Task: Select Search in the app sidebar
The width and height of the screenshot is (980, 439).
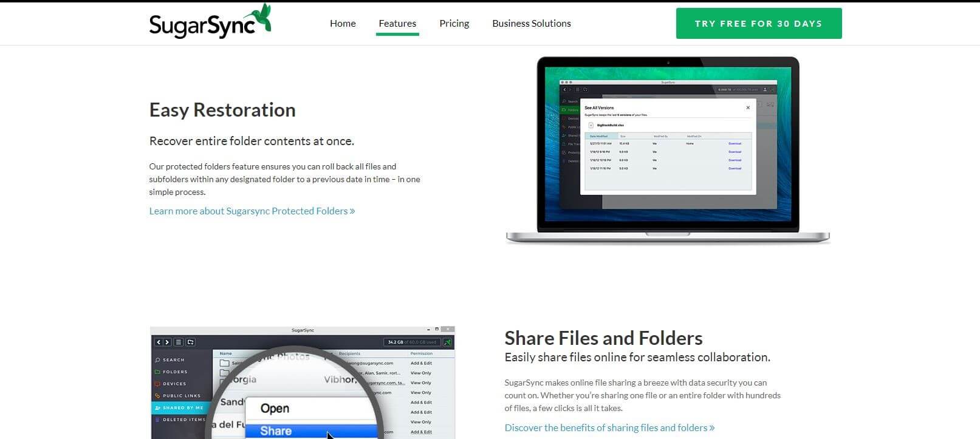Action: 173,360
